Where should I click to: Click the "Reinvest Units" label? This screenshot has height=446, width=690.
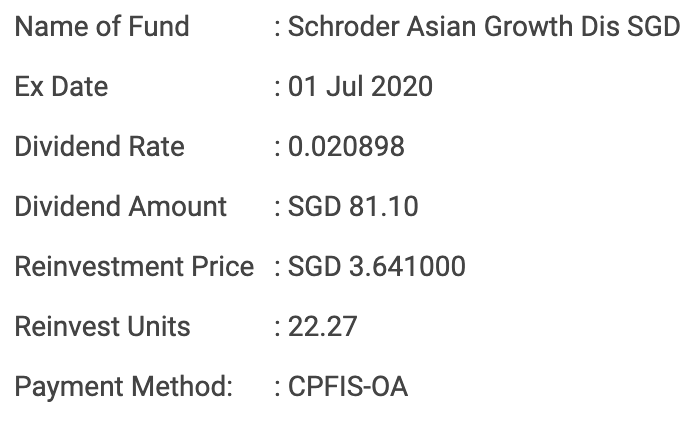102,326
